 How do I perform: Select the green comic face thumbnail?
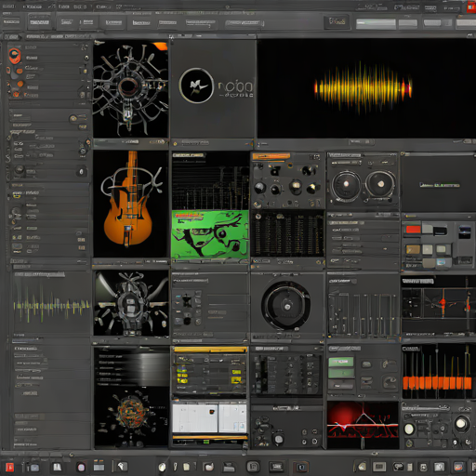(x=210, y=234)
